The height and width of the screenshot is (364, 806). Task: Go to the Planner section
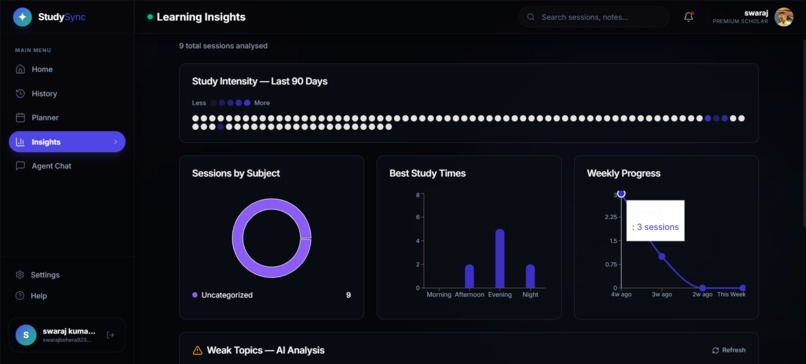coord(67,118)
